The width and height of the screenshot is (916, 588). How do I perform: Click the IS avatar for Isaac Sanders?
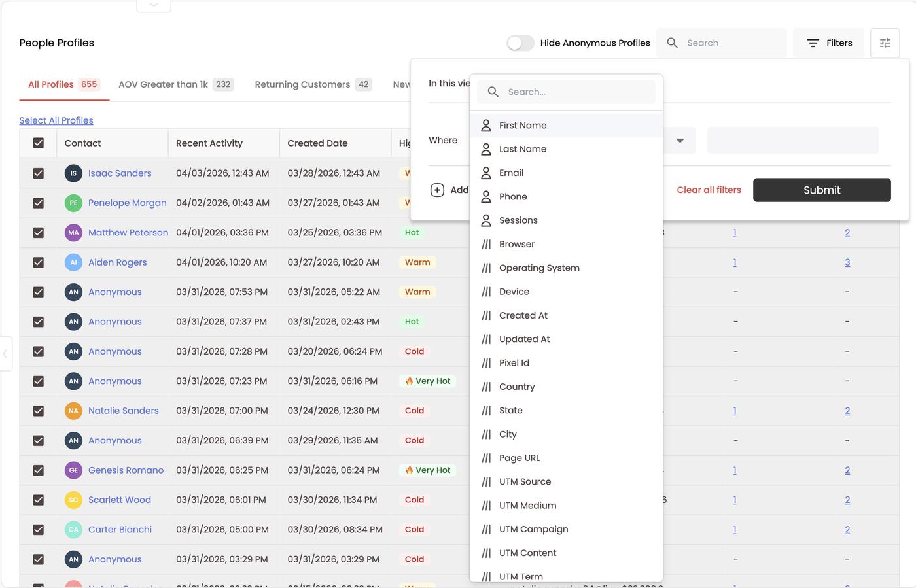[73, 173]
